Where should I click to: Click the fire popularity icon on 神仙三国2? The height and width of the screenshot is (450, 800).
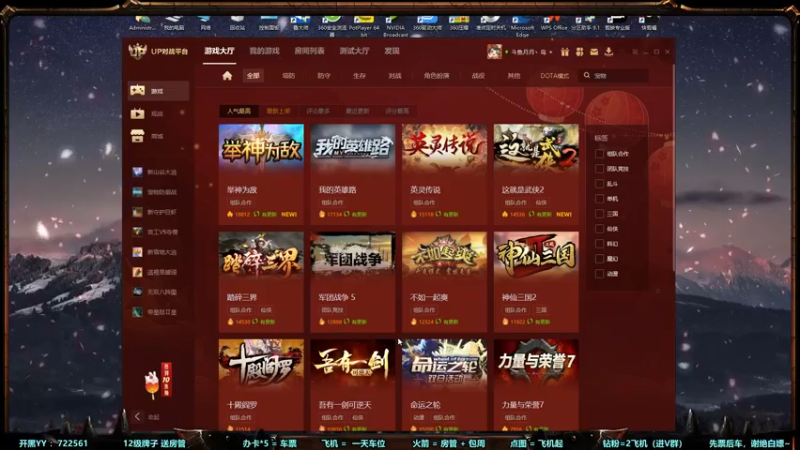tap(505, 321)
